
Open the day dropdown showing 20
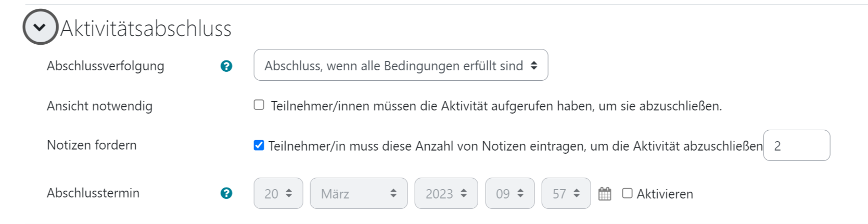click(278, 193)
